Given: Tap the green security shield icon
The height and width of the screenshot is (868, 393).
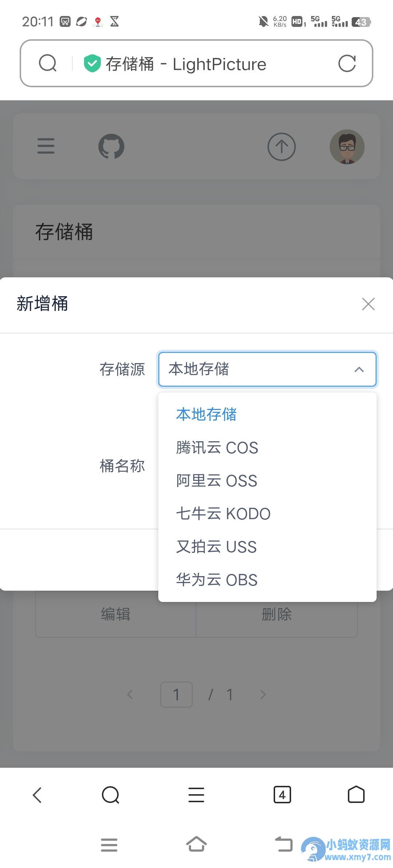Looking at the screenshot, I should click(x=92, y=63).
